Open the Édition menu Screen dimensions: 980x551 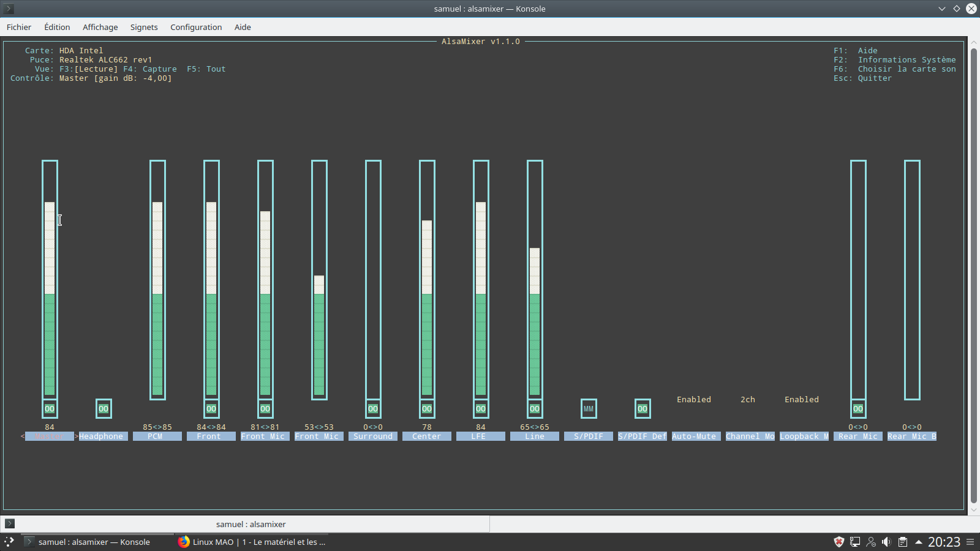pyautogui.click(x=57, y=27)
